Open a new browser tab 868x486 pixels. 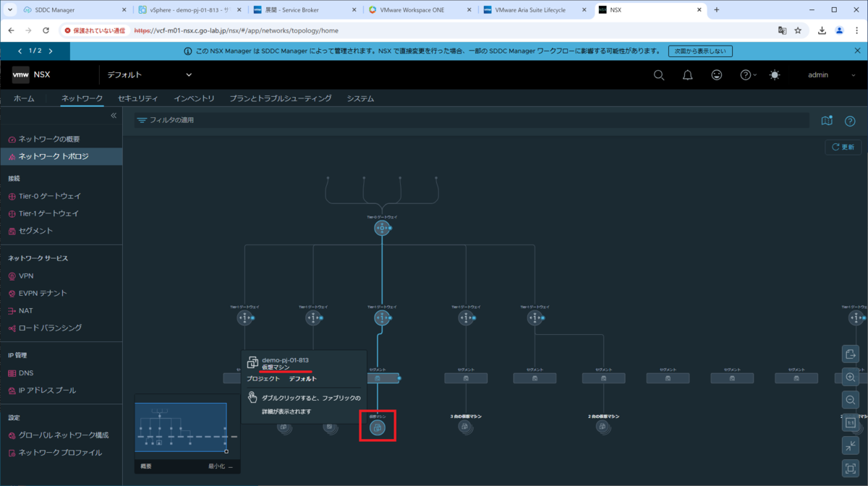717,10
